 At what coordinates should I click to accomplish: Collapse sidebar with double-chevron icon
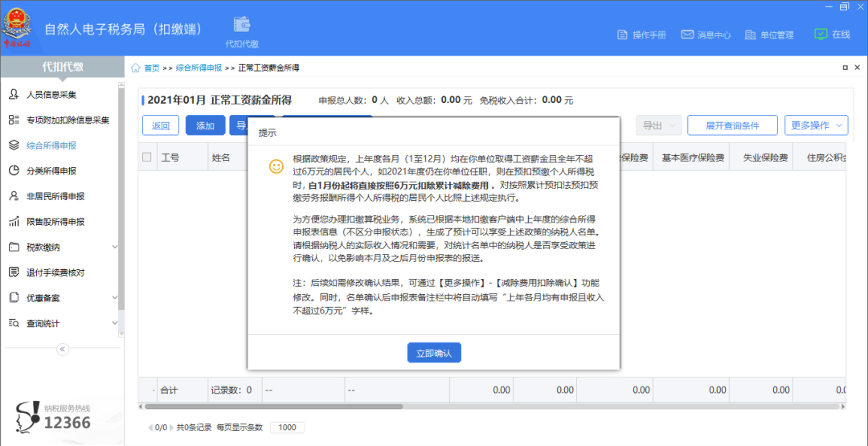[63, 349]
